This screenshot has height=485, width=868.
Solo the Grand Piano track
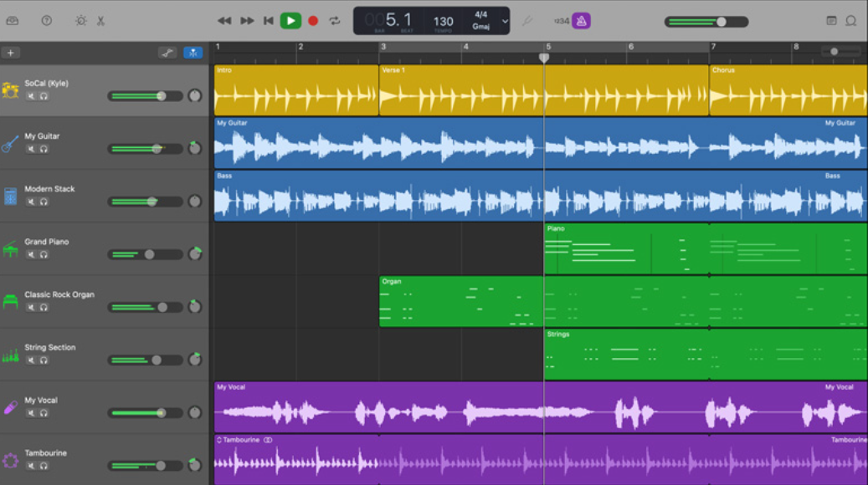(44, 254)
